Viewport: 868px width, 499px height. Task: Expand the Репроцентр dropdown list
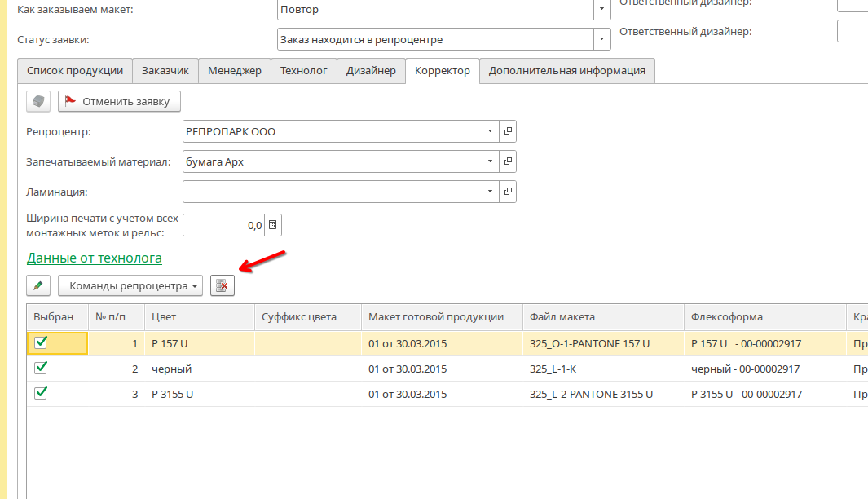[x=490, y=131]
